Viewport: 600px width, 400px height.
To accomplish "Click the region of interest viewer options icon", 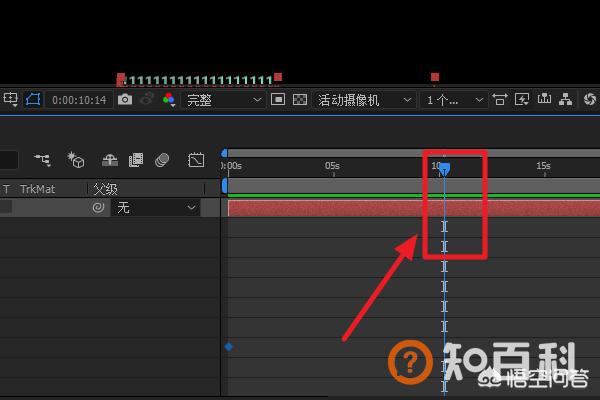I will pos(10,100).
